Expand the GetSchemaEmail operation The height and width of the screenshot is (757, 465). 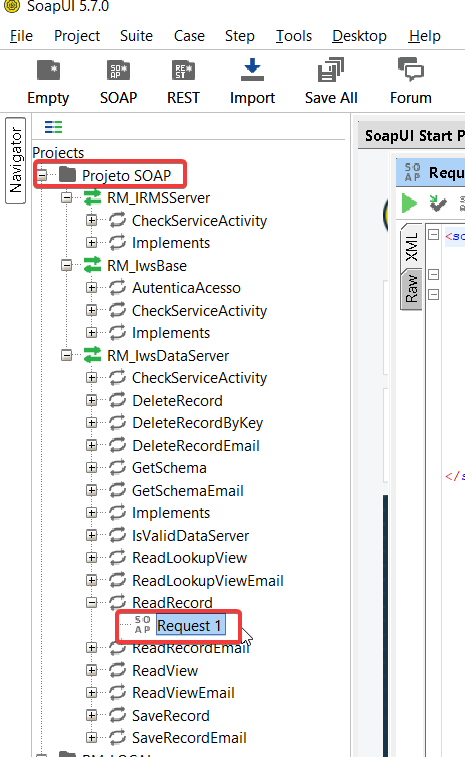click(91, 490)
